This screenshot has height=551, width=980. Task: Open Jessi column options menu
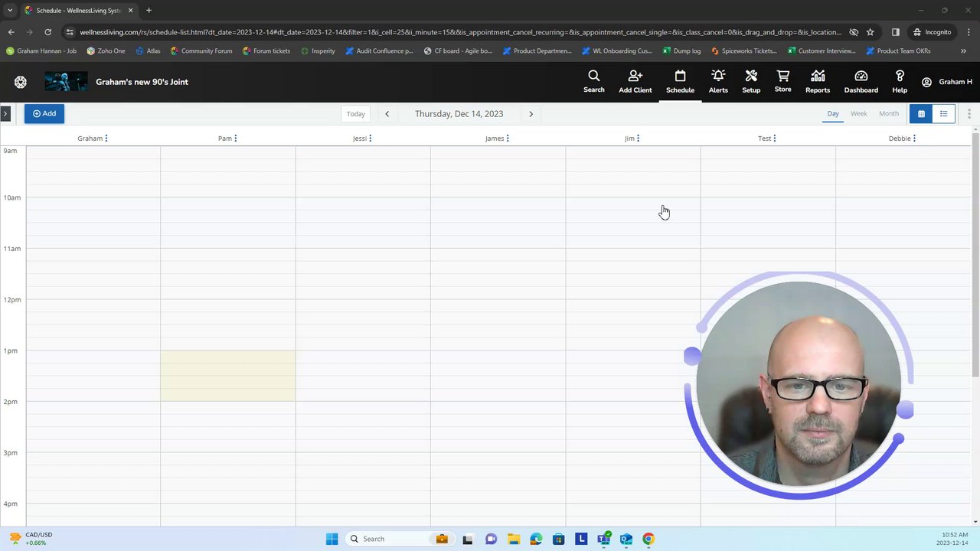point(371,139)
